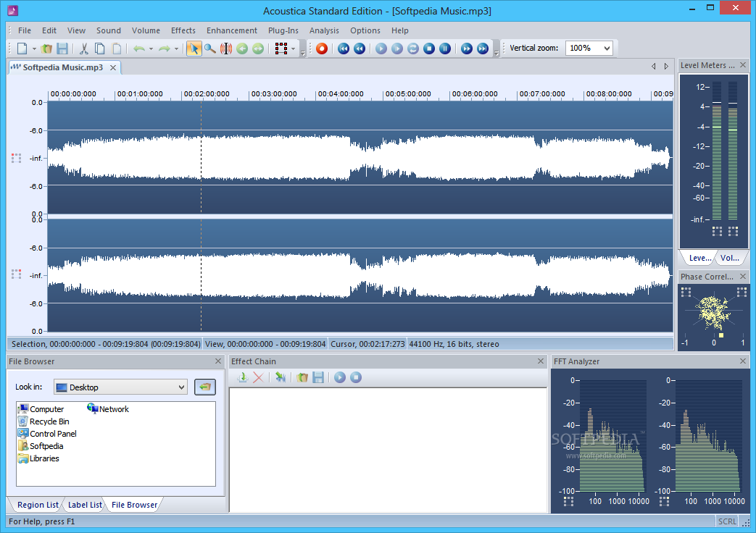Fast forward the audio
This screenshot has width=756, height=533.
coord(467,49)
